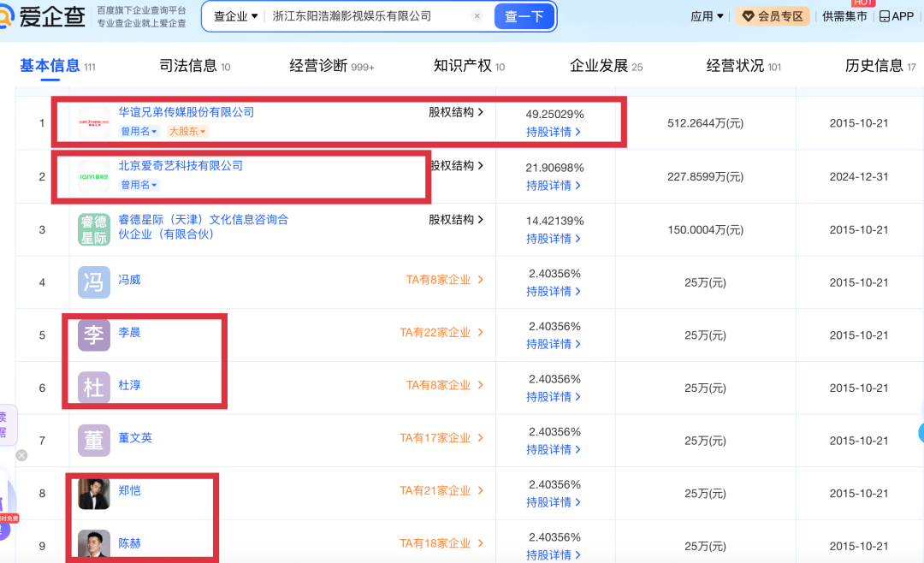924x563 pixels.
Task: Click the 睿德星际 avatar icon
Action: point(94,229)
